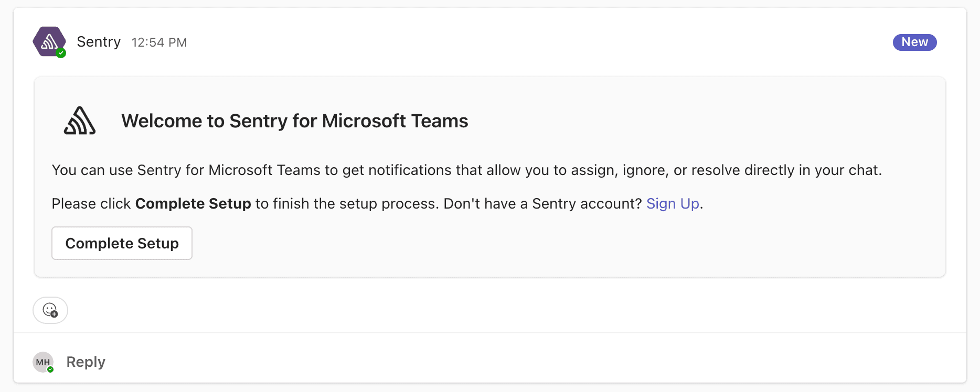Select the welcome card body text
The height and width of the screenshot is (392, 980).
[x=466, y=170]
